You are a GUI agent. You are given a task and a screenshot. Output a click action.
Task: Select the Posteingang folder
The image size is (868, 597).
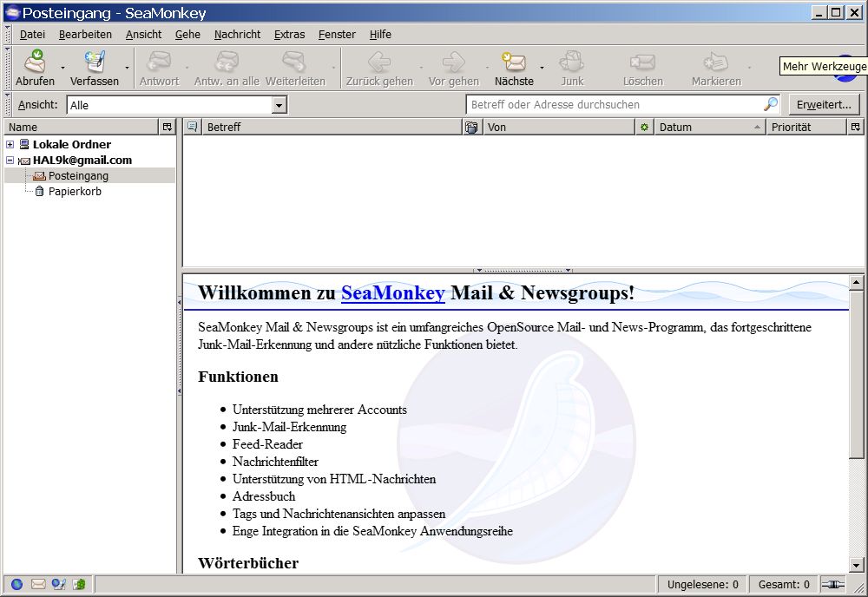point(78,176)
